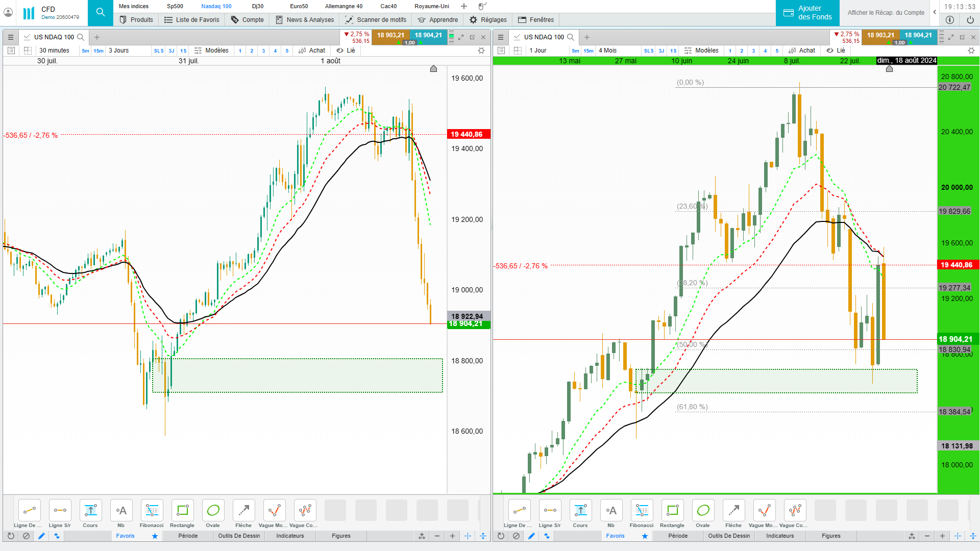Screen dimensions: 980x551
Task: Toggle the Lié link eye in left chart
Action: (340, 51)
